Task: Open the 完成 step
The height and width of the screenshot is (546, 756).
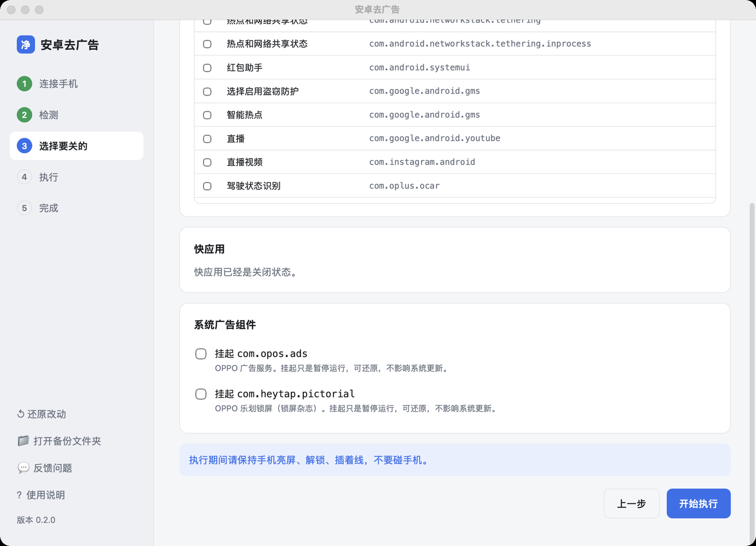Action: (77, 208)
